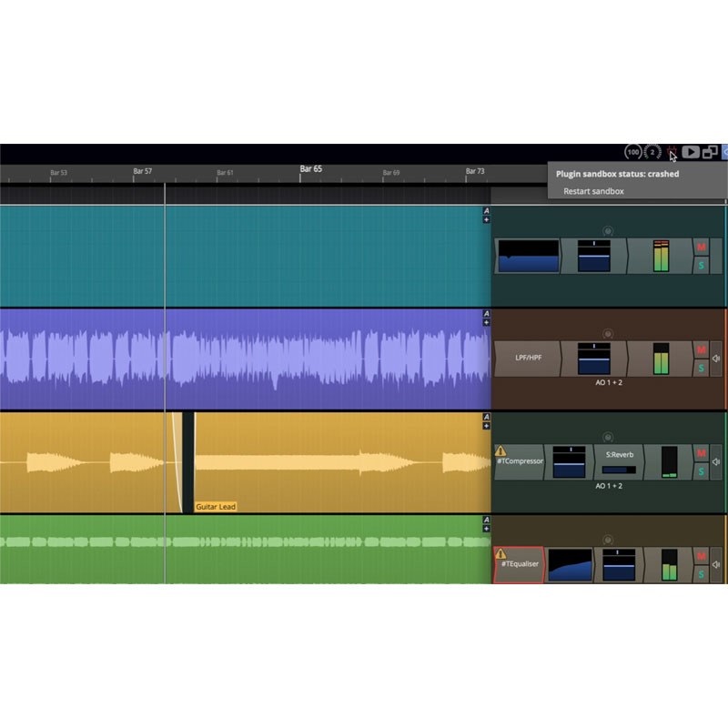Viewport: 728px width, 728px height.
Task: Open the #TCompressor plugin on Guitar Lead track
Action: [520, 462]
